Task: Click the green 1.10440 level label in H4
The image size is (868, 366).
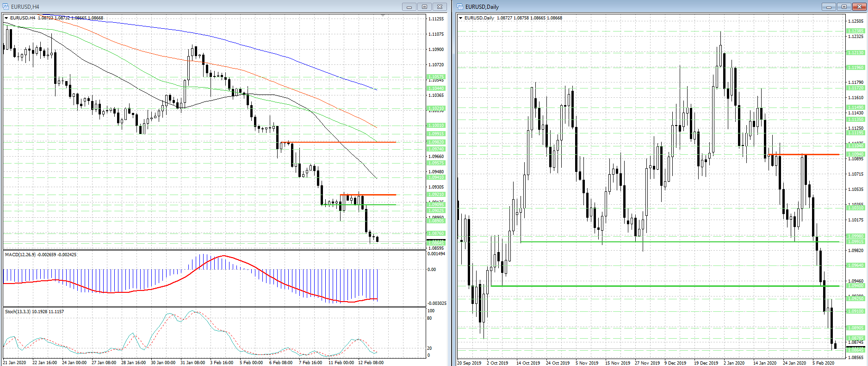Action: (436, 88)
